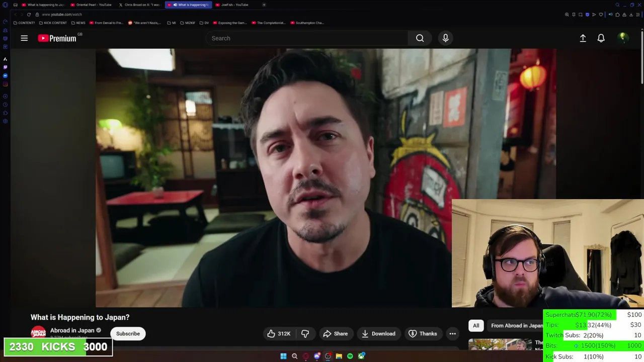Add page to bookmarks heart icon
The width and height of the screenshot is (644, 362).
pos(601,15)
